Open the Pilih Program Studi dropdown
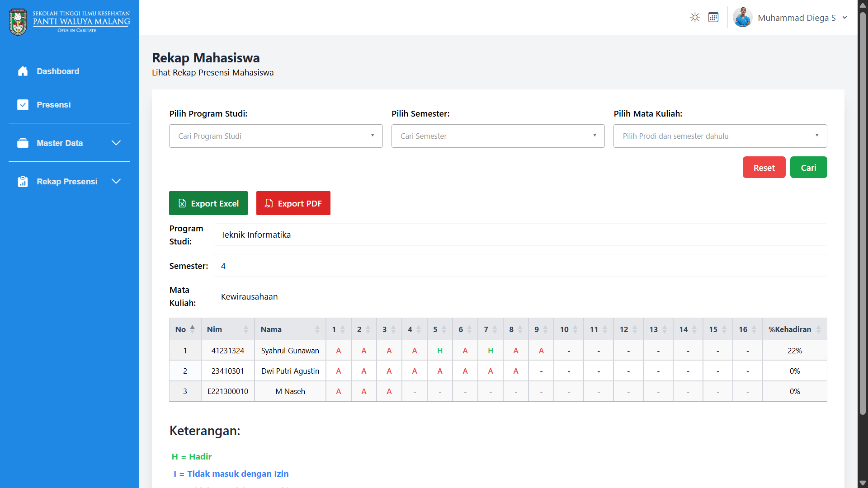The width and height of the screenshot is (868, 488). coord(276,136)
